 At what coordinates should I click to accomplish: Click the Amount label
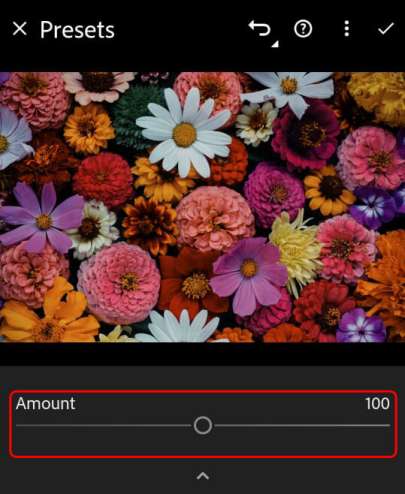(46, 403)
